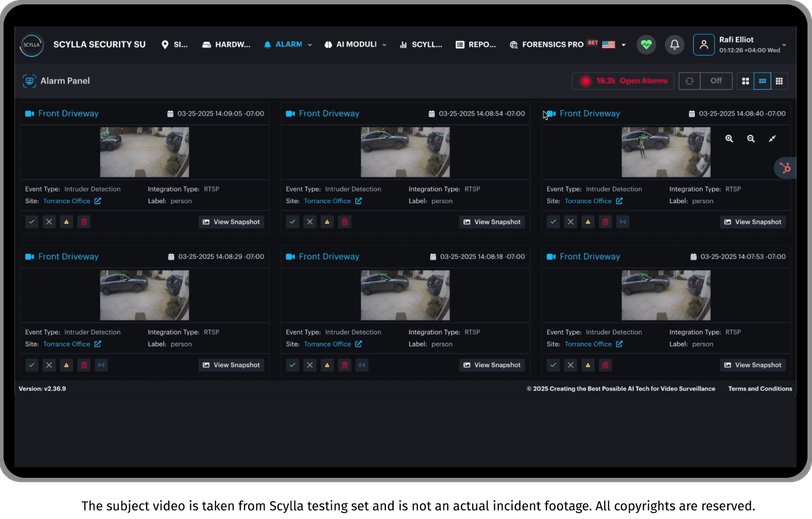The image size is (812, 519).
Task: Open FORENSICS PRO from the navigation
Action: 547,45
